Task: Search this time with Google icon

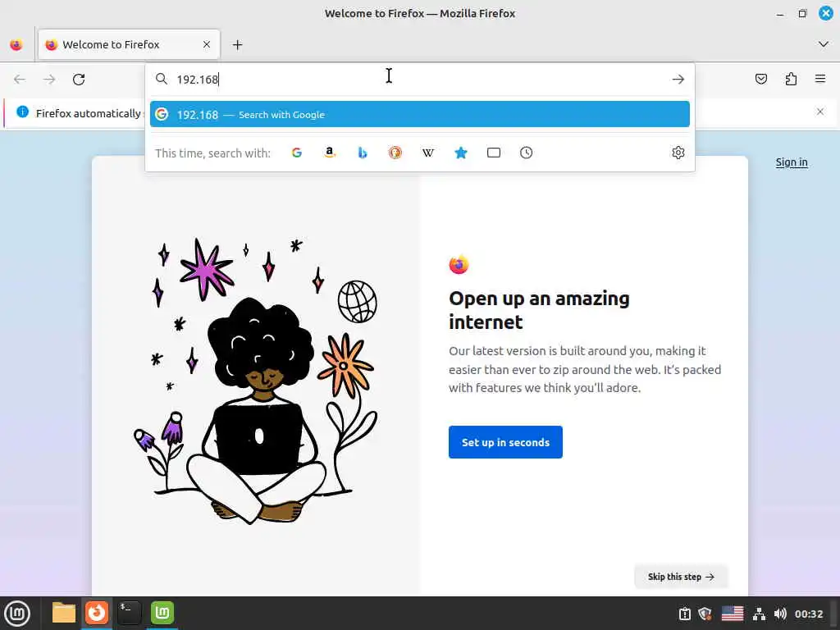Action: coord(297,153)
